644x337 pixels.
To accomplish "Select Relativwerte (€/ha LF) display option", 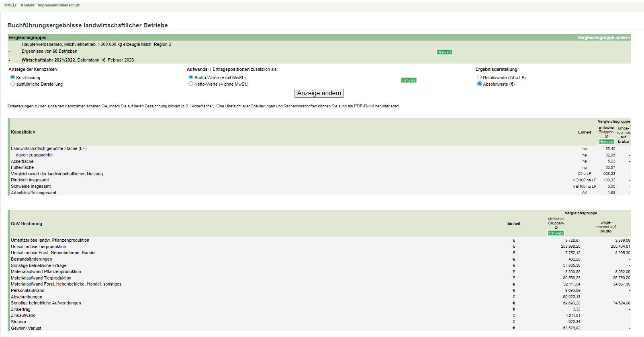I will coord(479,77).
